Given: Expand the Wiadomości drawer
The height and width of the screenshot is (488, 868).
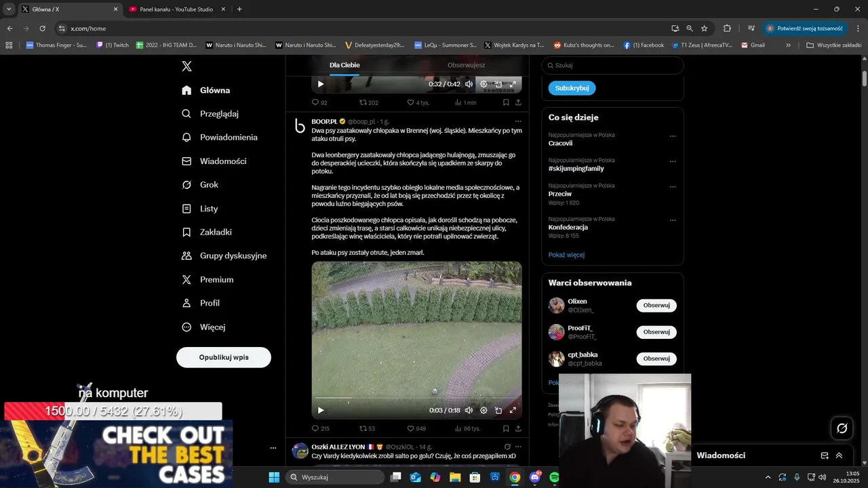Looking at the screenshot, I should pyautogui.click(x=839, y=455).
